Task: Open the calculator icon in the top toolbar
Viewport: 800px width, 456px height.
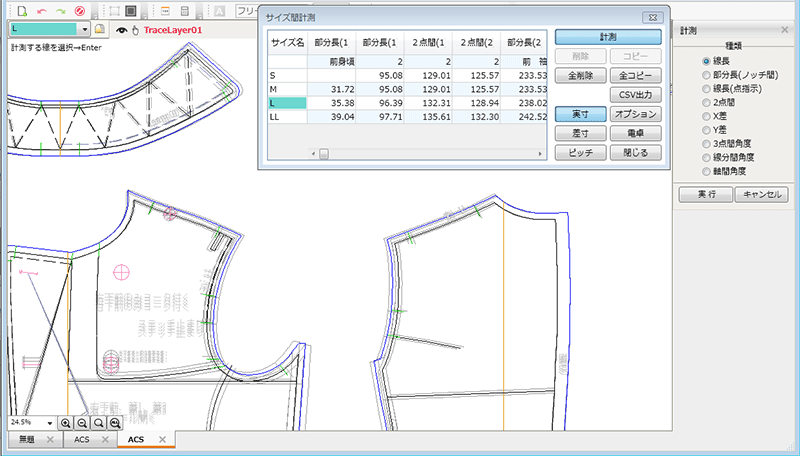Action: 185,11
